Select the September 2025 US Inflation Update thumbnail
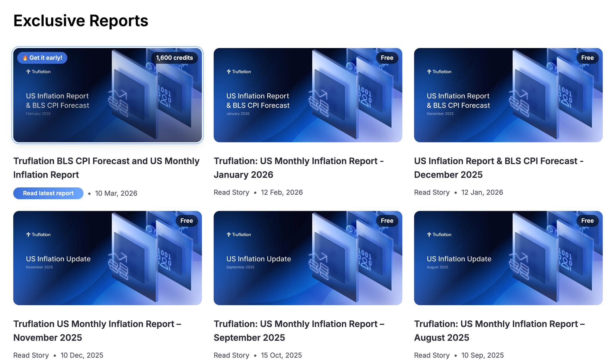The image size is (616, 364). click(308, 258)
